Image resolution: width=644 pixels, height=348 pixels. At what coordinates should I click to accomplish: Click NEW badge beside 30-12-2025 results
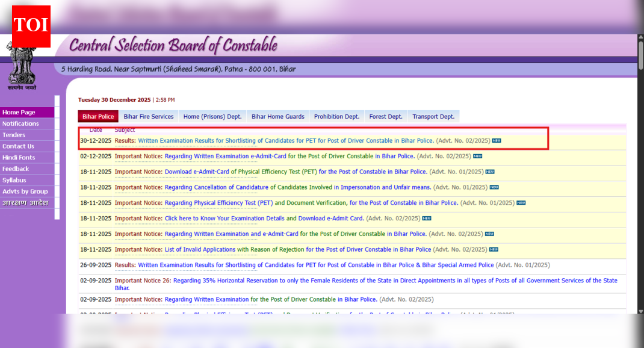(496, 141)
